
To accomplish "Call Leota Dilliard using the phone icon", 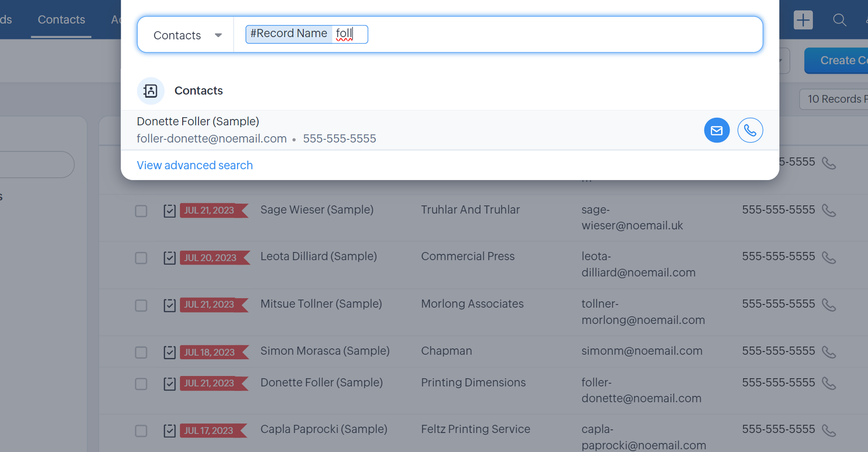I will (829, 257).
